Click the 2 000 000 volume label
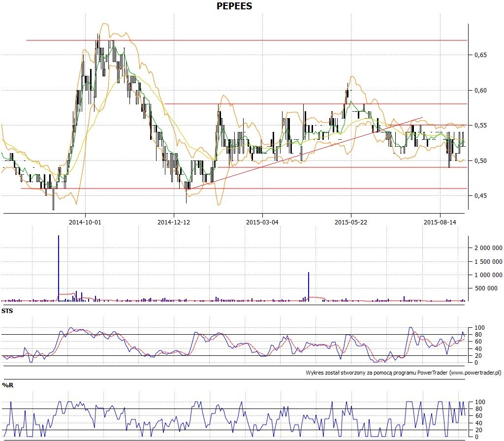This screenshot has width=504, height=441. pyautogui.click(x=488, y=248)
